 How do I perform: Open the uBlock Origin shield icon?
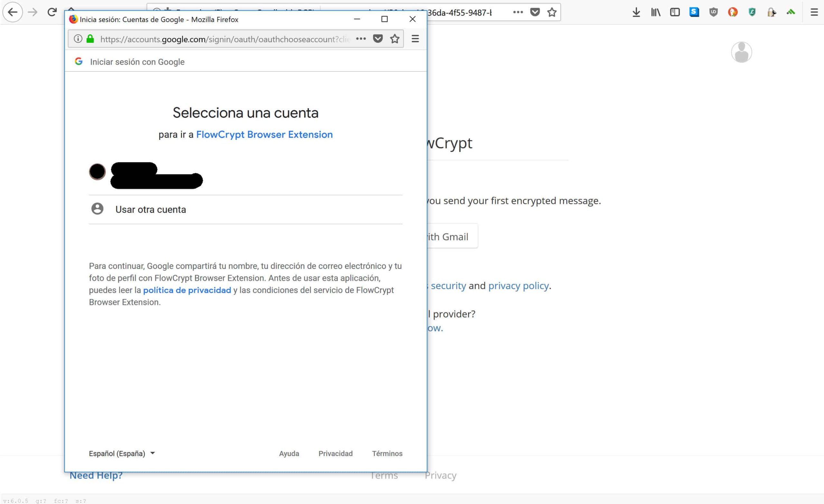point(713,12)
